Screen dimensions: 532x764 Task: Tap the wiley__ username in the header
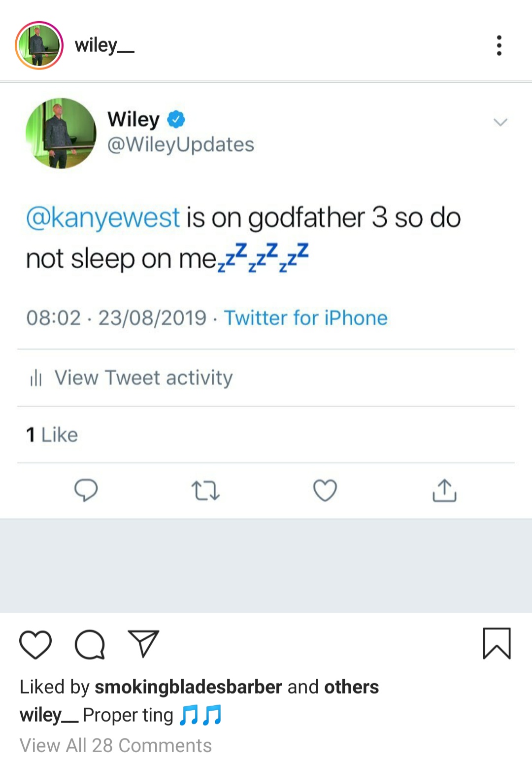point(104,45)
